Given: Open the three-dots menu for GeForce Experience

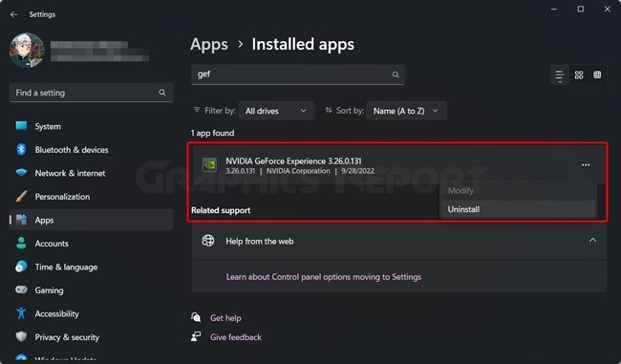Looking at the screenshot, I should tap(586, 164).
